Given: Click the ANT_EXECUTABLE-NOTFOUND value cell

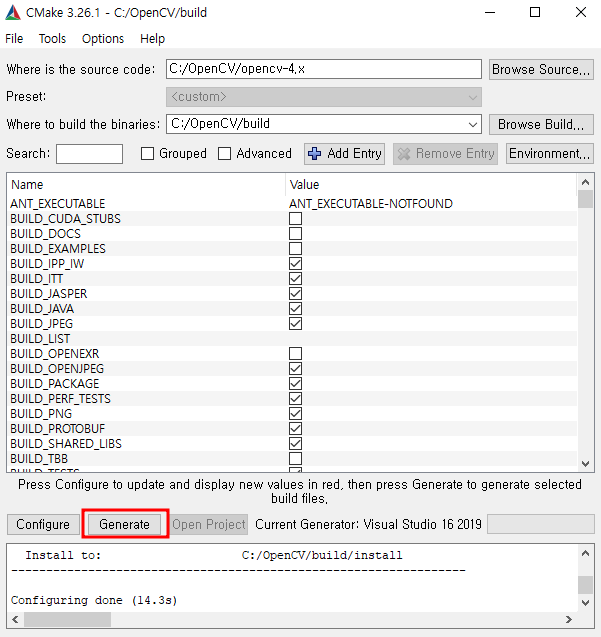Looking at the screenshot, I should pos(371,204).
